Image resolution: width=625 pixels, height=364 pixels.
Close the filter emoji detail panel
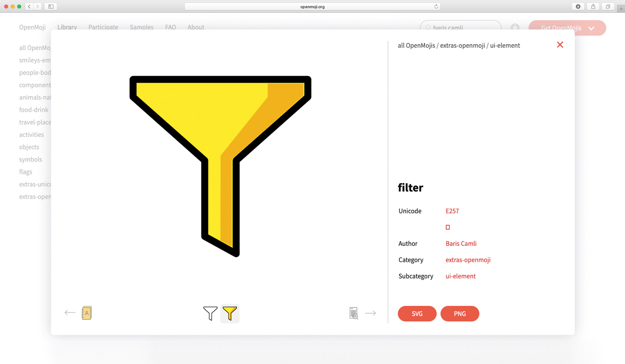coord(560,45)
